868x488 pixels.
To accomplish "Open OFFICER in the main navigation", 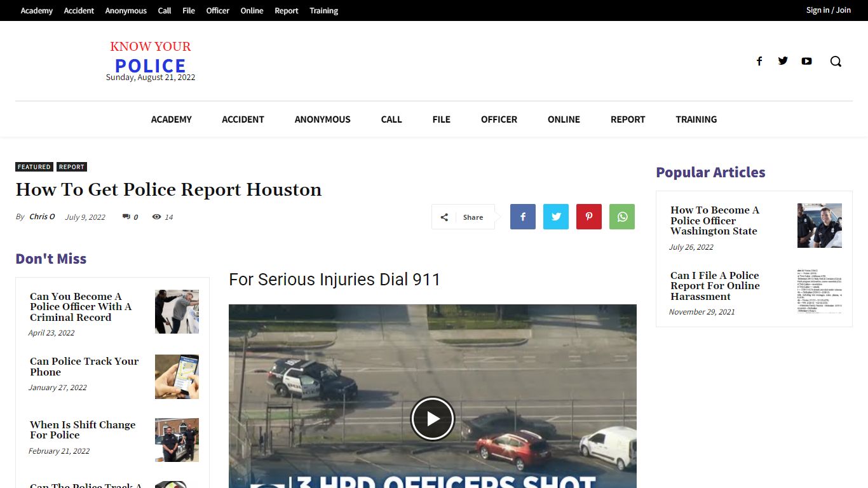I will click(x=499, y=119).
